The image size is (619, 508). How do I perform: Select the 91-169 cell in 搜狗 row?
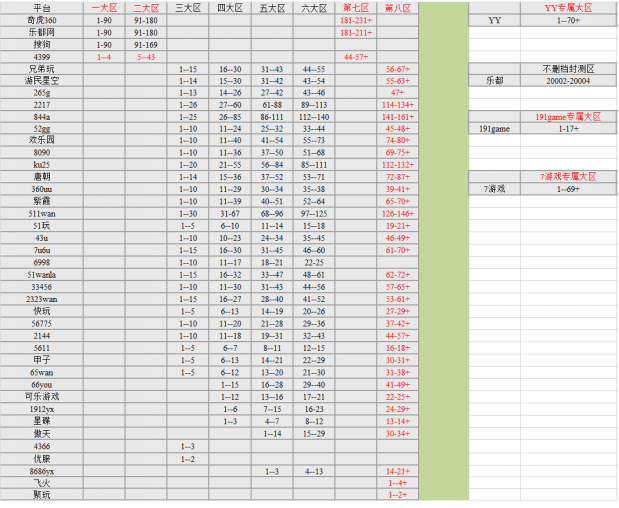tap(145, 45)
